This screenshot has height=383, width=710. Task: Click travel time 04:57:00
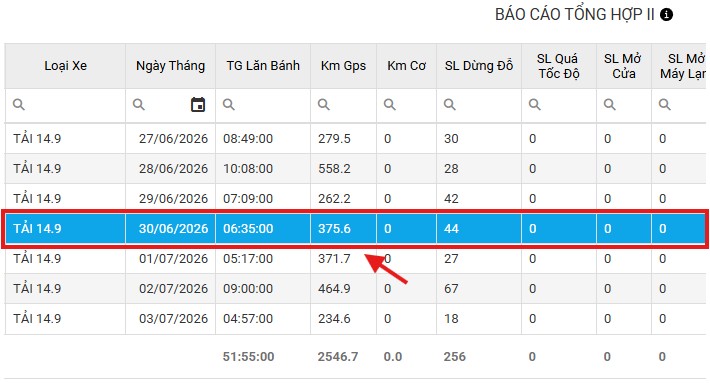[248, 318]
